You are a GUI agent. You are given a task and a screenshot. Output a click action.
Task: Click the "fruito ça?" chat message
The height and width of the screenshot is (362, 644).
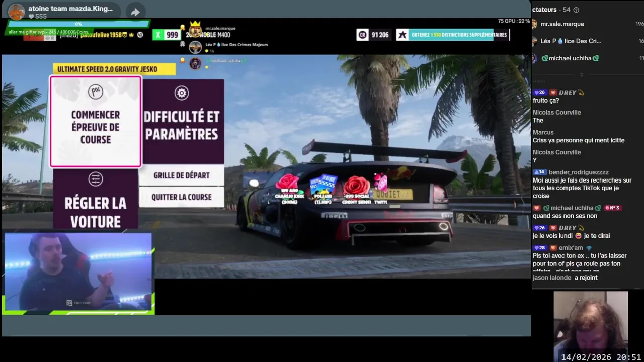pyautogui.click(x=546, y=101)
